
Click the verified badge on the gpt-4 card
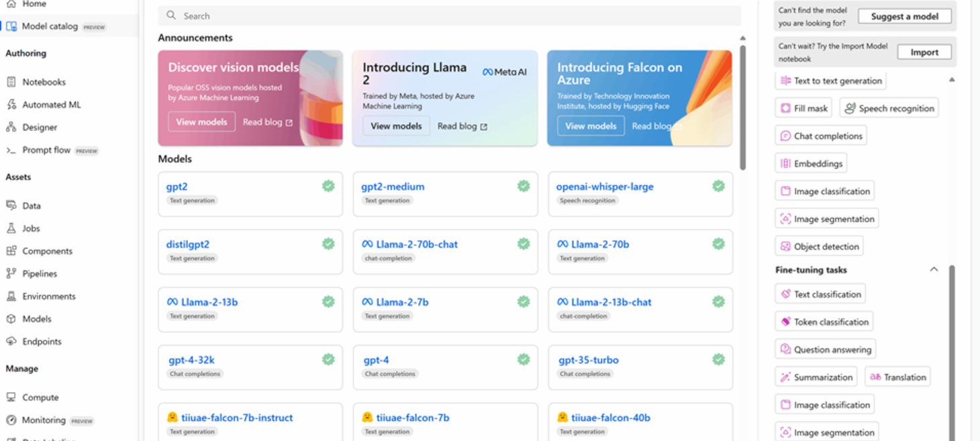523,359
